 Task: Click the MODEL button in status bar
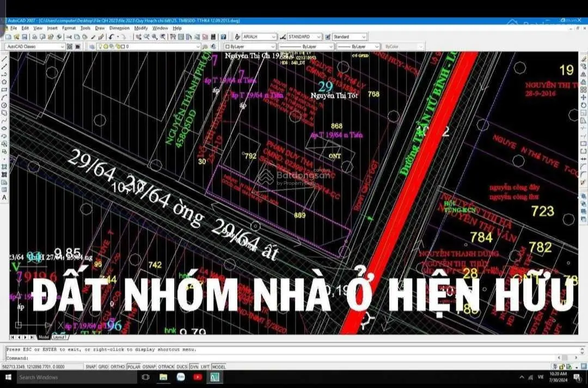pos(219,367)
